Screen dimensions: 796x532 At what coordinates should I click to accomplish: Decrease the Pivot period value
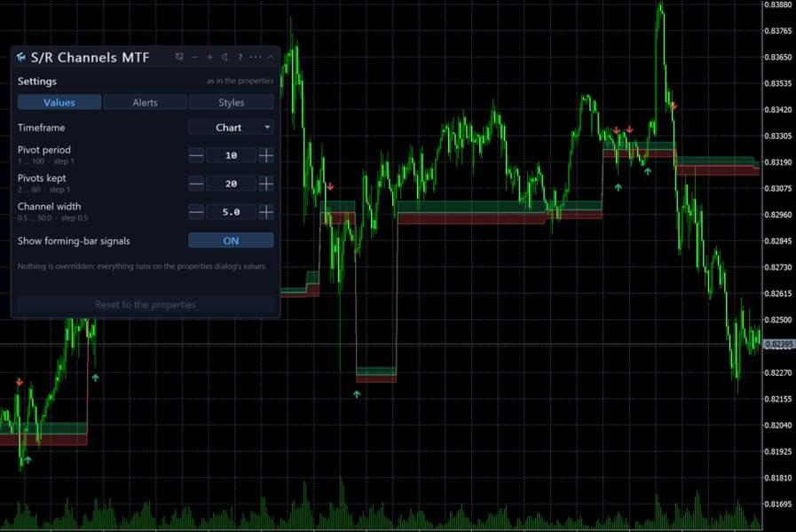(x=196, y=155)
